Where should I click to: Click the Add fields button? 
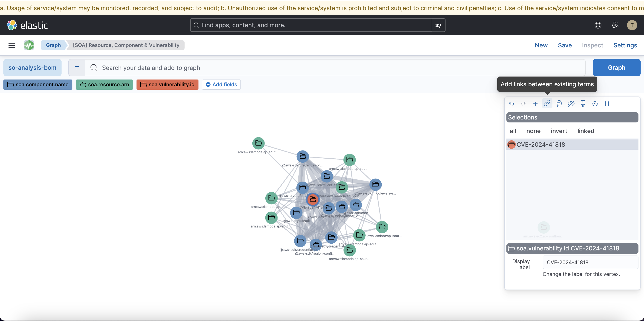point(221,85)
